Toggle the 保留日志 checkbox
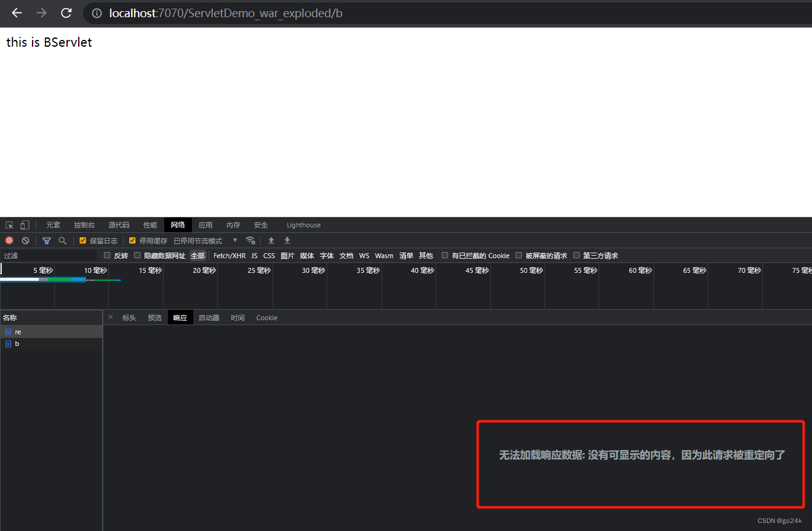The width and height of the screenshot is (812, 531). click(x=83, y=240)
